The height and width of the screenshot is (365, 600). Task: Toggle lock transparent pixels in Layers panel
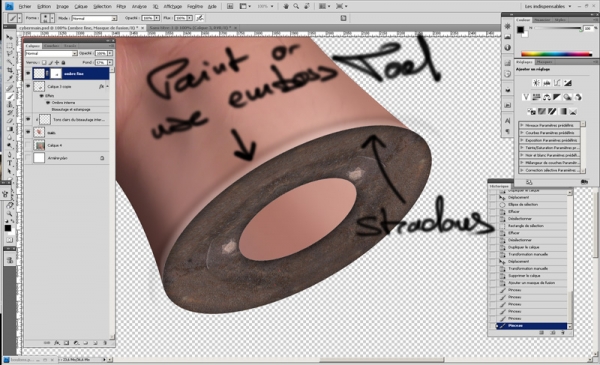coord(44,62)
